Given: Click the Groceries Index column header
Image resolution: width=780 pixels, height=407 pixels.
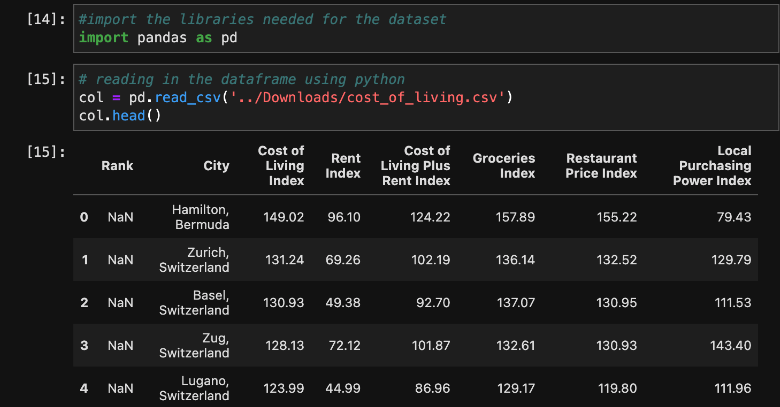Looking at the screenshot, I should tap(503, 166).
